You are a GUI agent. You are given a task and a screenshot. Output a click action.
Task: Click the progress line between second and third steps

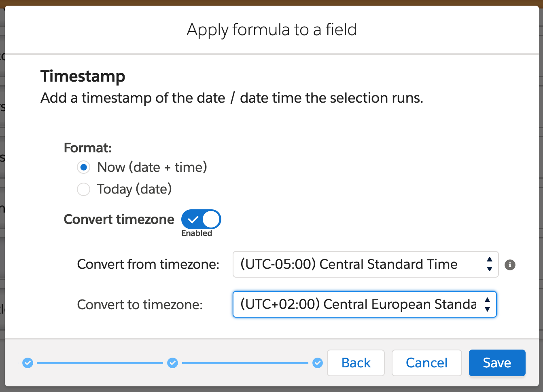(245, 363)
